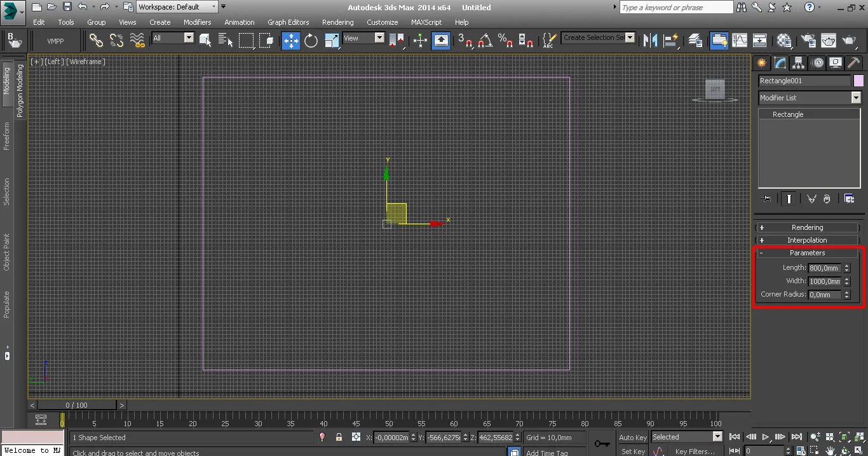Image resolution: width=868 pixels, height=456 pixels.
Task: Open the Modify tab in command panel
Action: click(x=780, y=62)
